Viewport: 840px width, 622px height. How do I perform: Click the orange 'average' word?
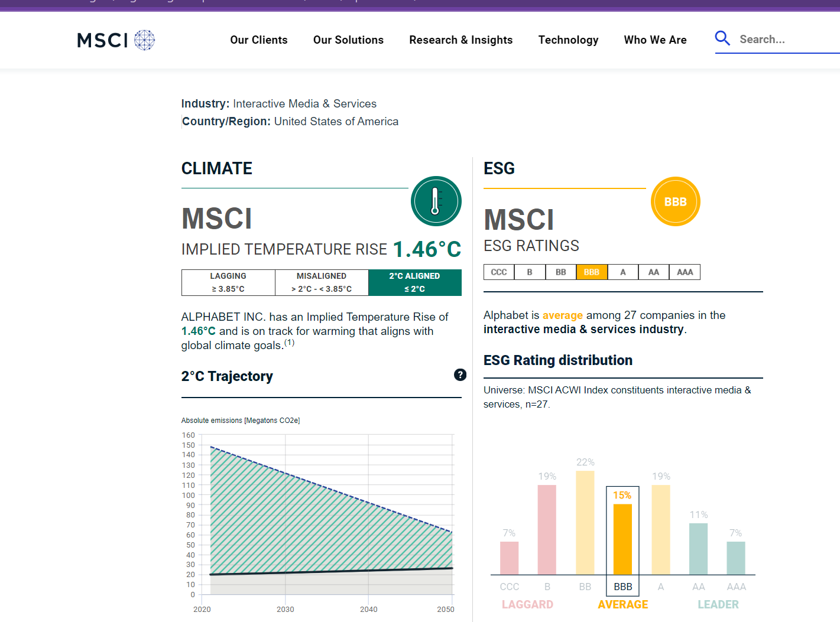coord(563,315)
